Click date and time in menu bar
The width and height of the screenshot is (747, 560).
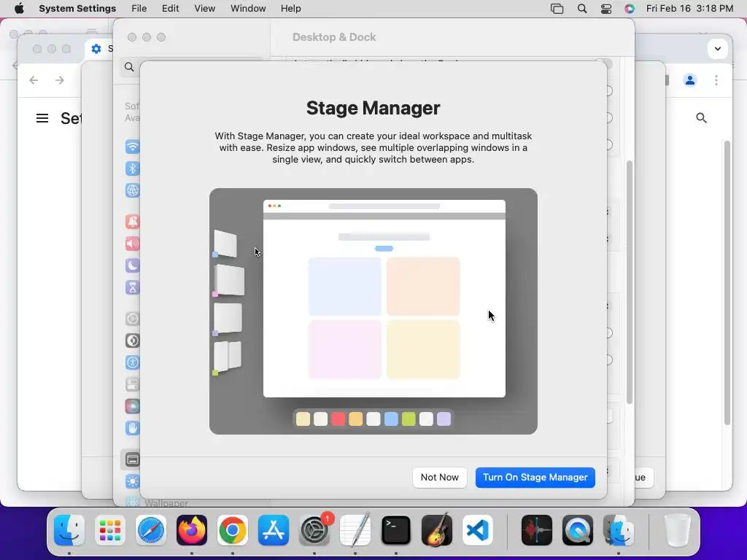pyautogui.click(x=689, y=9)
